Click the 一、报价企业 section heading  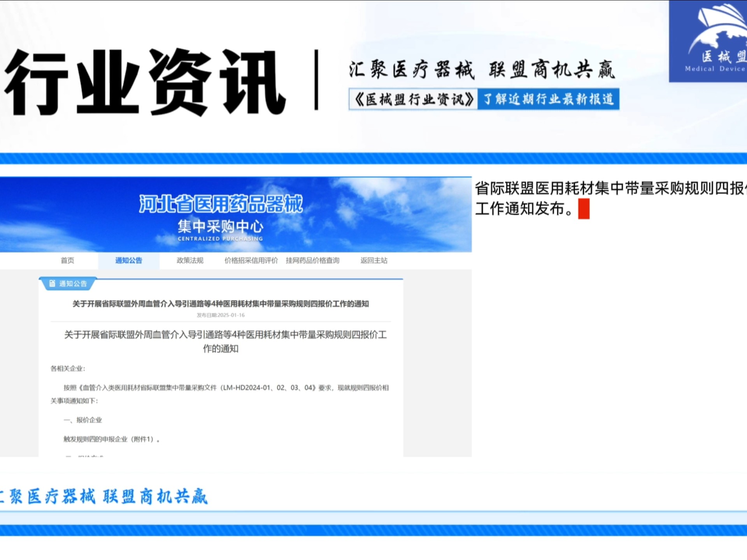tap(83, 420)
